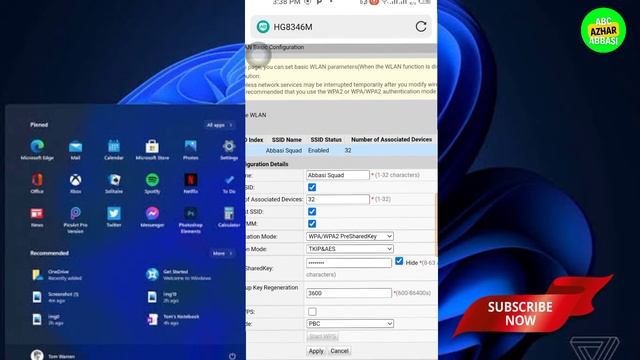The width and height of the screenshot is (640, 360).
Task: Select the Abbasi Squad row in SSID table
Action: [341, 151]
